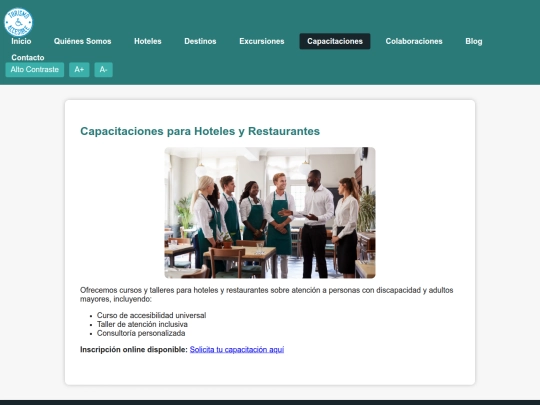Select Excursiones in the navigation bar
540x405 pixels.
click(262, 41)
